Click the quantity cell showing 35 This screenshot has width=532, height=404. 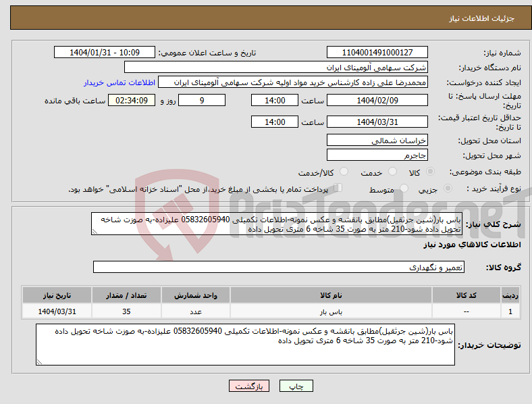(x=126, y=311)
